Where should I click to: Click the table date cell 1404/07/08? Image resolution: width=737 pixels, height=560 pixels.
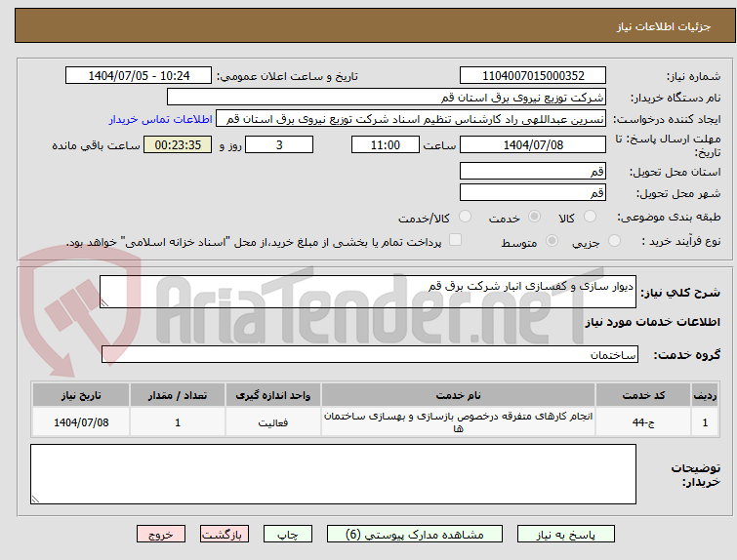pos(81,422)
